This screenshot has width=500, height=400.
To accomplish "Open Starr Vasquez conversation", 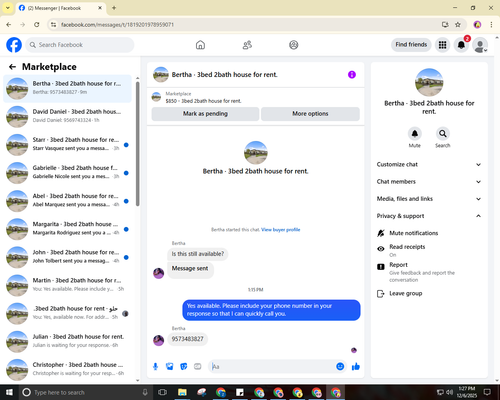I will tap(68, 145).
